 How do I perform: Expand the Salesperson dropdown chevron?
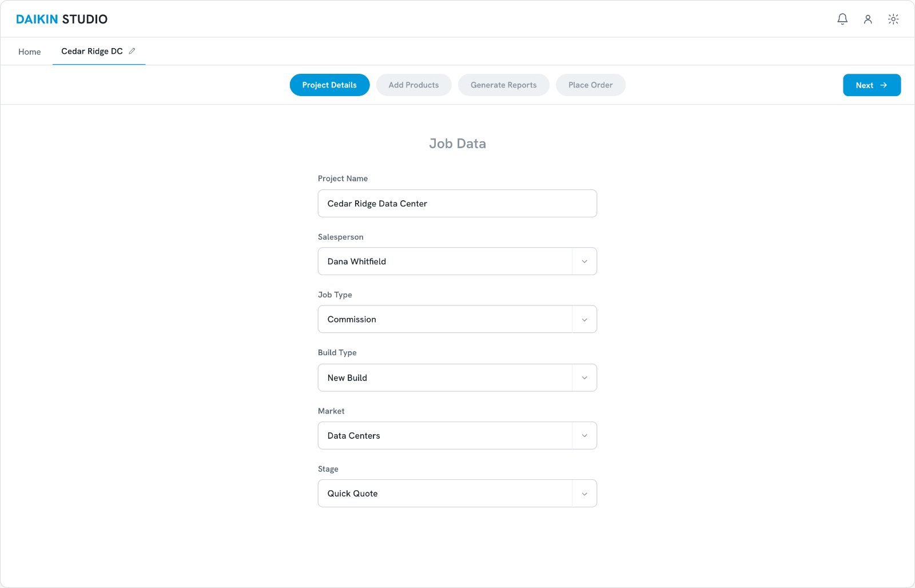click(x=584, y=261)
